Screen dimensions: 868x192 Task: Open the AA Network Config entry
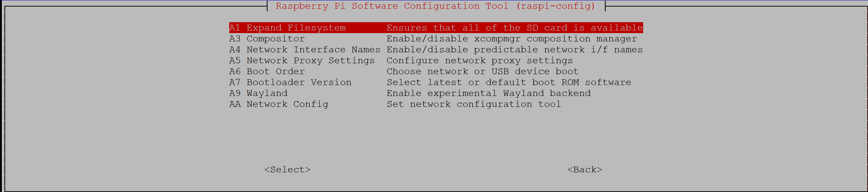point(279,104)
